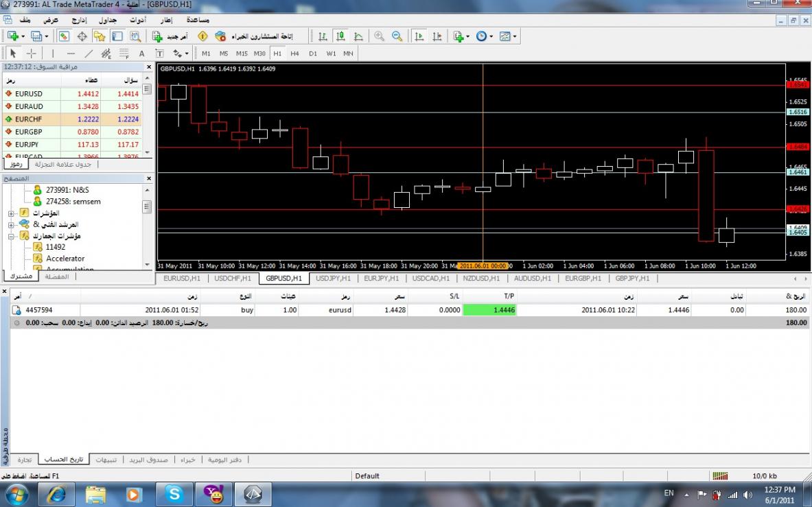This screenshot has height=507, width=812.
Task: Collapse the custom indicators tree node
Action: 12,236
